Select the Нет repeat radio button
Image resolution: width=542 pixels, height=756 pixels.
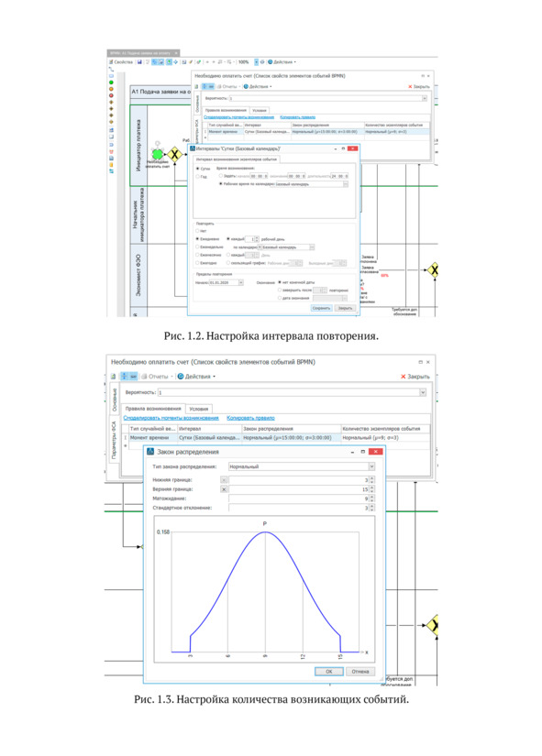pos(197,231)
